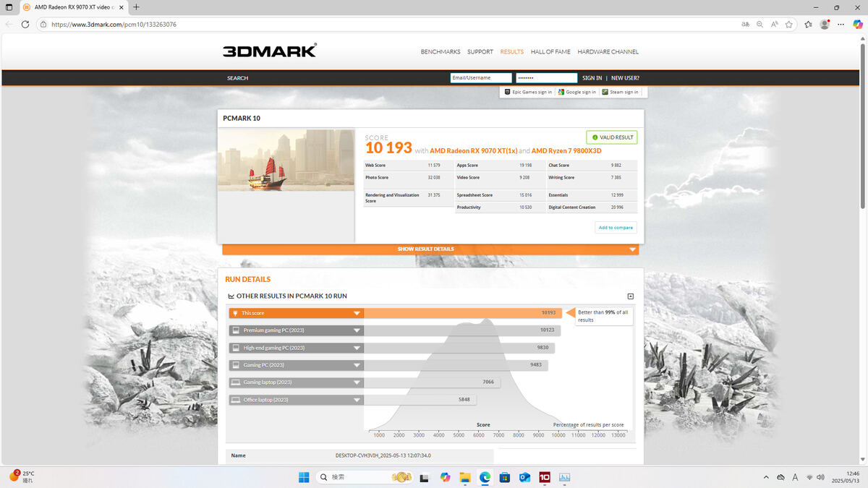Click the laptop icon beside Gaming laptop
The width and height of the screenshot is (868, 488).
[235, 382]
